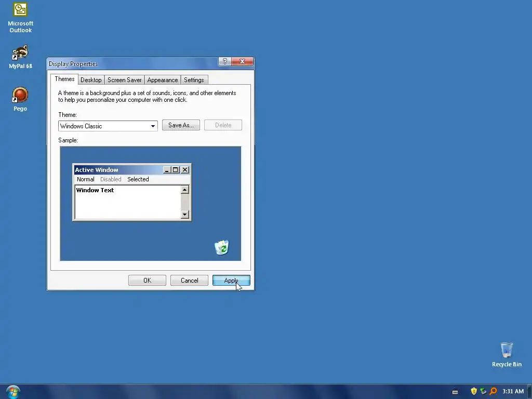Click the sample scrollbar up arrow
The height and width of the screenshot is (399, 532).
[185, 190]
